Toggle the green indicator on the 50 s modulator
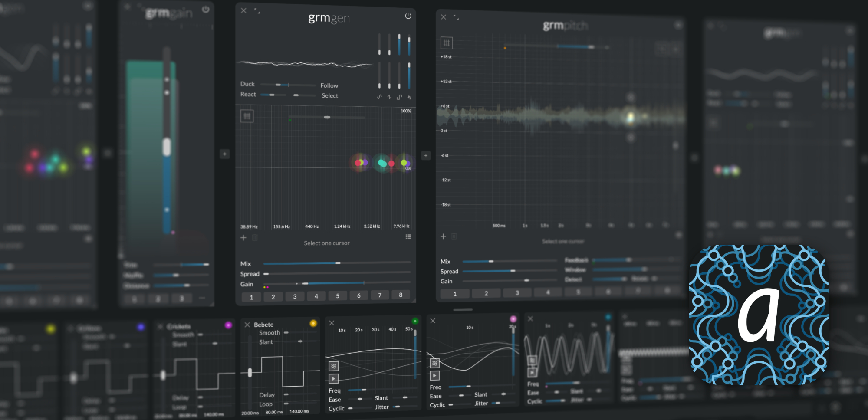Image resolution: width=868 pixels, height=420 pixels. click(x=415, y=321)
